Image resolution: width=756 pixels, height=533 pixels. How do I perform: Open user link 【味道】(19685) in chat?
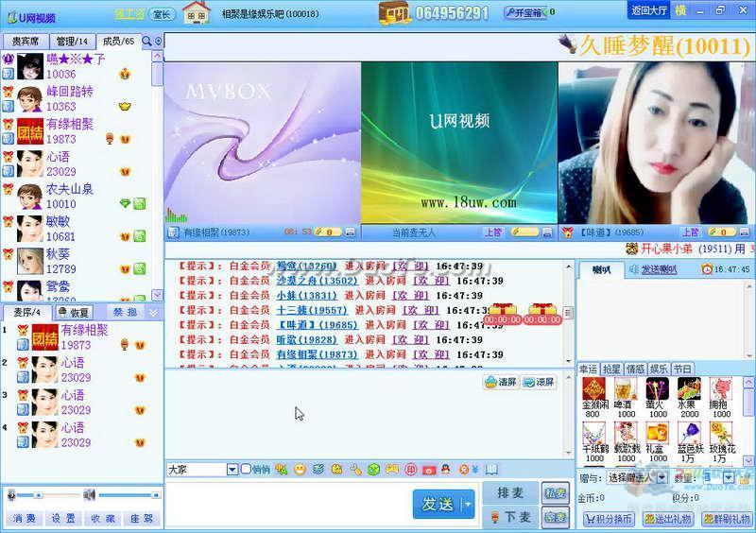[x=317, y=325]
